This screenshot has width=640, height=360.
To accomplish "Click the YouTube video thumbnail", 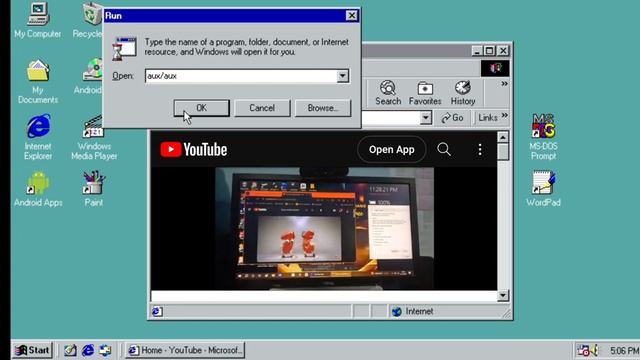I will (324, 229).
